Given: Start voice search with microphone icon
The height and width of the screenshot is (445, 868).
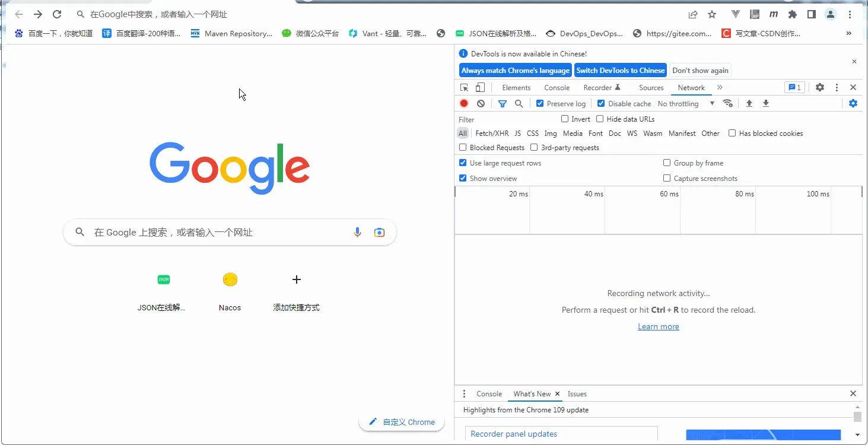Looking at the screenshot, I should coord(357,233).
